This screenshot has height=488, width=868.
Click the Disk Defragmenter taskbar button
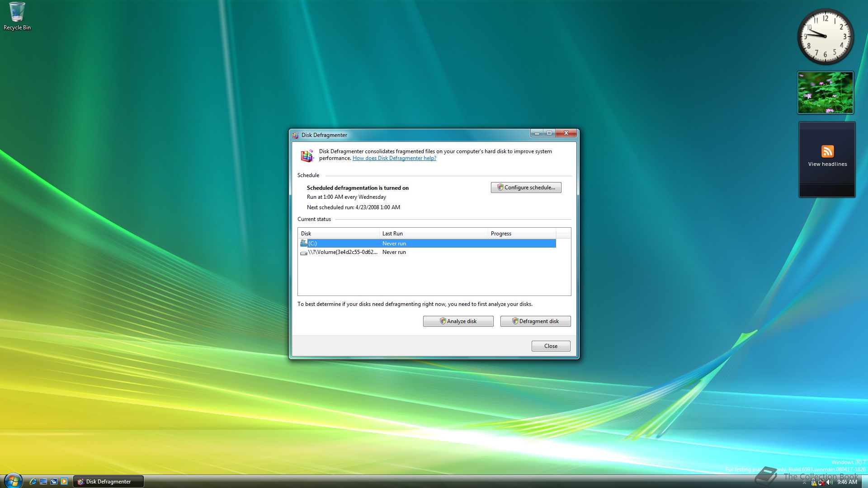click(x=108, y=482)
